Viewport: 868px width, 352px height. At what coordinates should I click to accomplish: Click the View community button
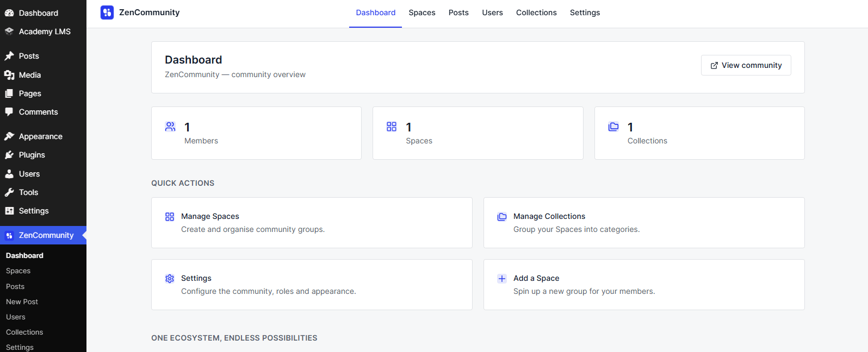pyautogui.click(x=746, y=65)
